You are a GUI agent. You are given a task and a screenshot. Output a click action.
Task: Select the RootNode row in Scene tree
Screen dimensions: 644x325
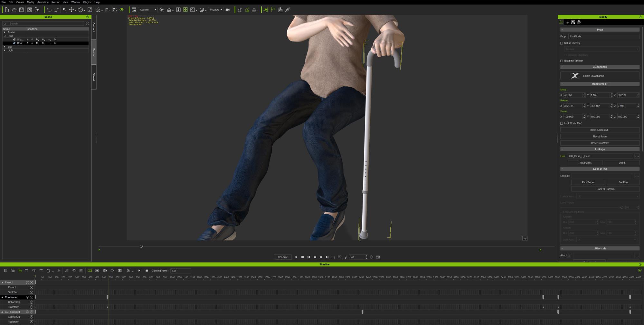(x=45, y=43)
